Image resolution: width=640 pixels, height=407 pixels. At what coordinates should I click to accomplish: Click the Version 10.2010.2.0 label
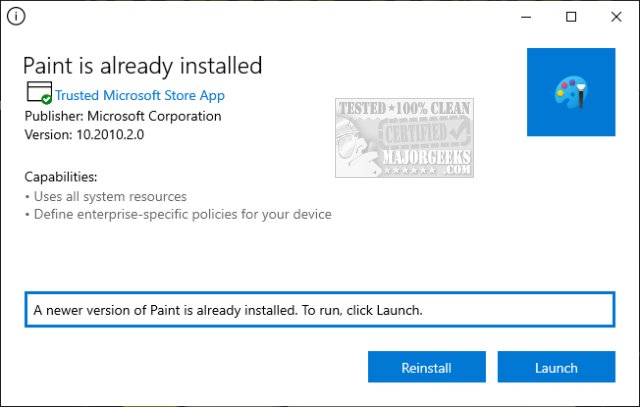point(86,132)
